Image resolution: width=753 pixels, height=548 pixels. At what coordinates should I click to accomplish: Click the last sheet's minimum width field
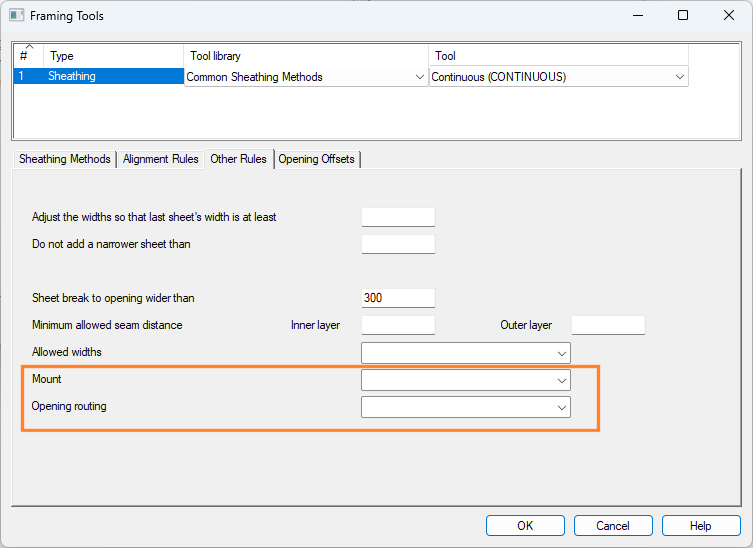[x=398, y=217]
